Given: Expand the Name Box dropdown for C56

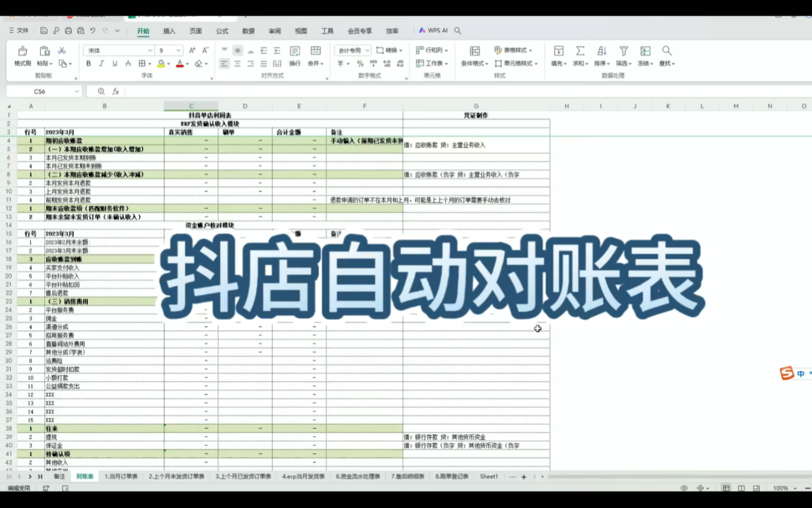Looking at the screenshot, I should point(76,91).
